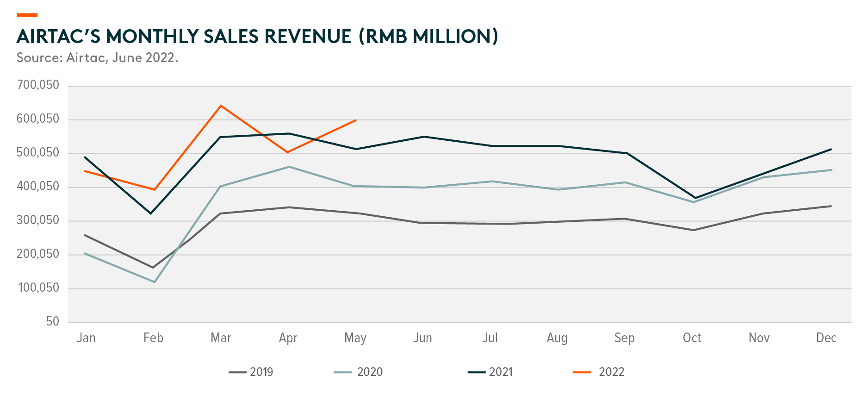The width and height of the screenshot is (868, 395).
Task: Click the y-axis label 50
Action: (x=53, y=321)
